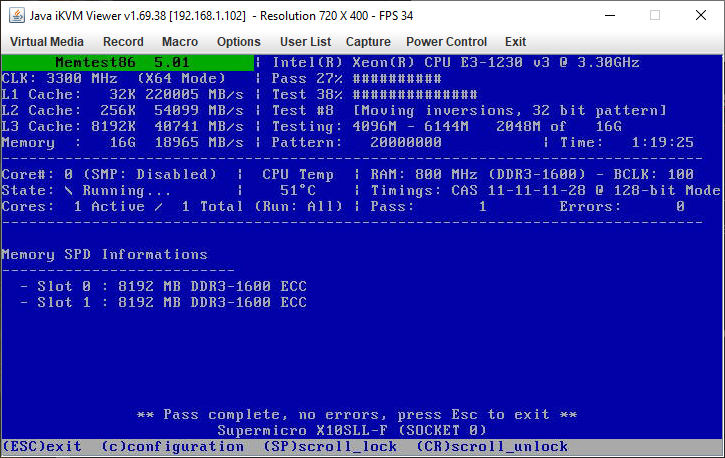Click the Memory SPD Informations heading
The width and height of the screenshot is (725, 458).
point(104,254)
